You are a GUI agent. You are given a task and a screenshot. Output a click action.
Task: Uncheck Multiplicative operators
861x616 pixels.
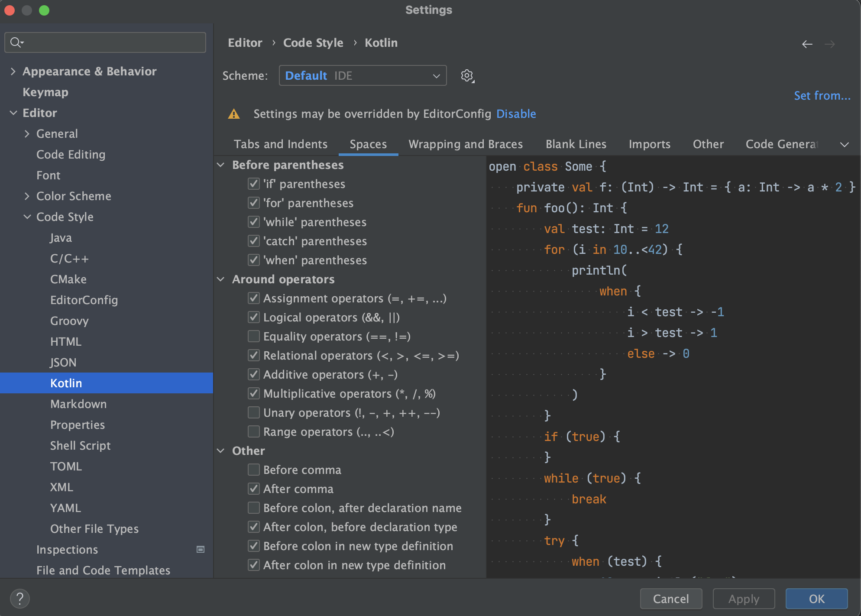point(254,393)
